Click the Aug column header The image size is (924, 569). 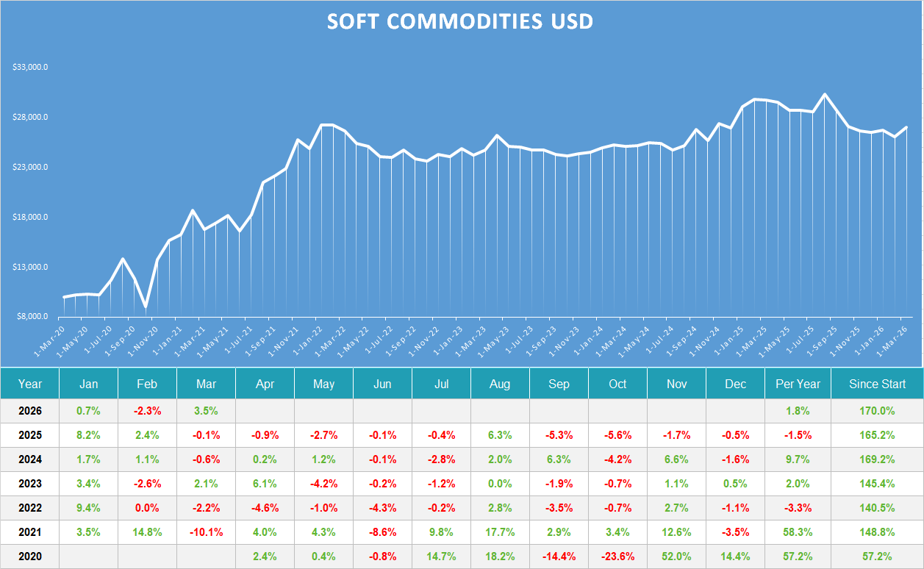pyautogui.click(x=500, y=384)
